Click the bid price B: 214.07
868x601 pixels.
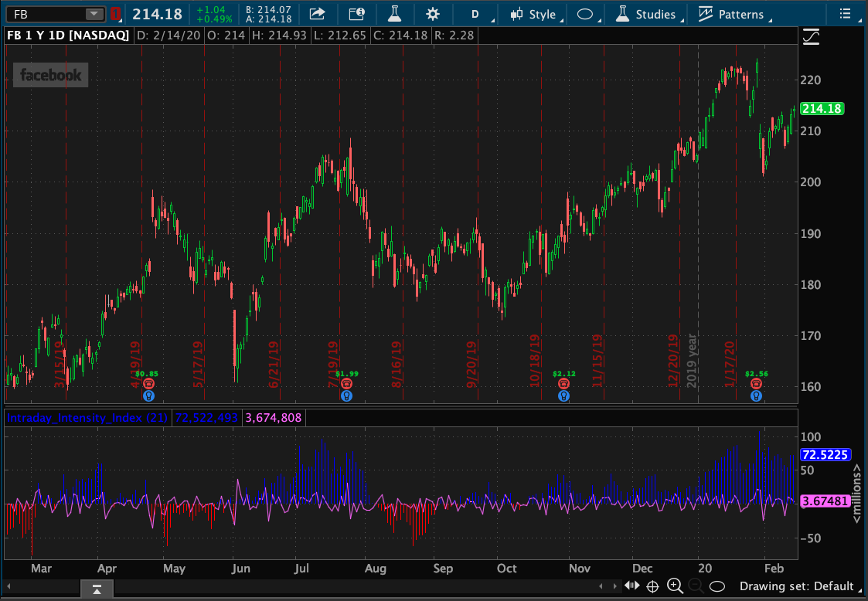point(268,9)
